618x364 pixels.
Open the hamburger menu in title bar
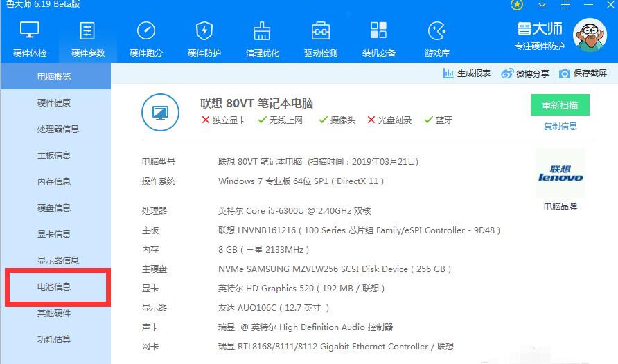(565, 5)
